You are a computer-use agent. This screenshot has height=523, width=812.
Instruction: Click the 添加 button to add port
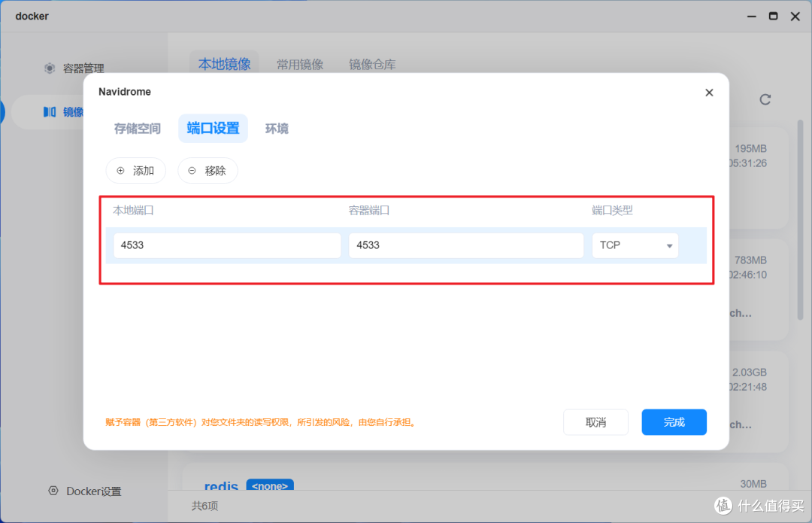point(135,171)
